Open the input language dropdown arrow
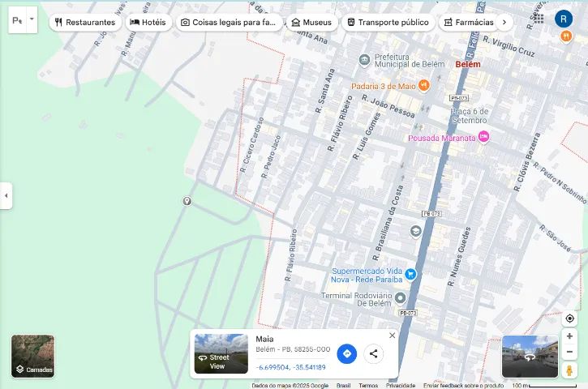588x389 pixels. click(x=32, y=19)
